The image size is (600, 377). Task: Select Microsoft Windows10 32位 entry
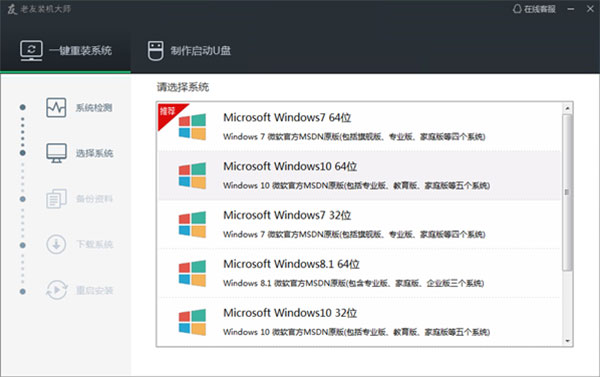pos(359,322)
